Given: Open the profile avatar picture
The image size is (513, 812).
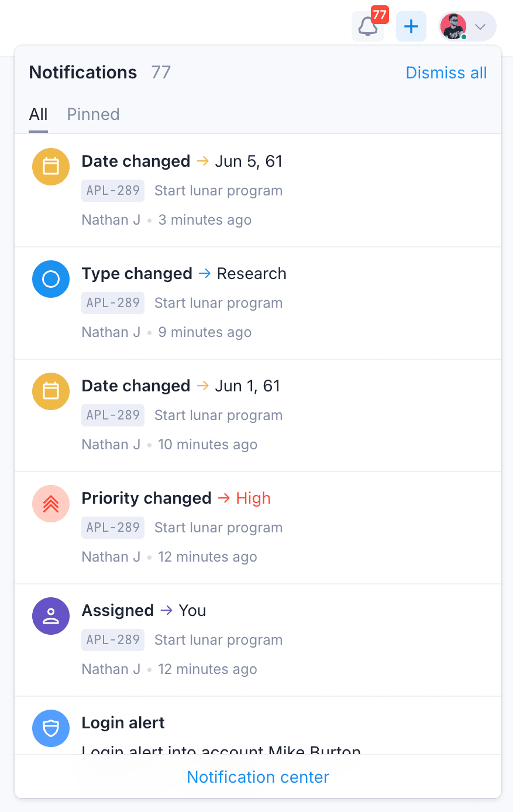Looking at the screenshot, I should [x=453, y=26].
